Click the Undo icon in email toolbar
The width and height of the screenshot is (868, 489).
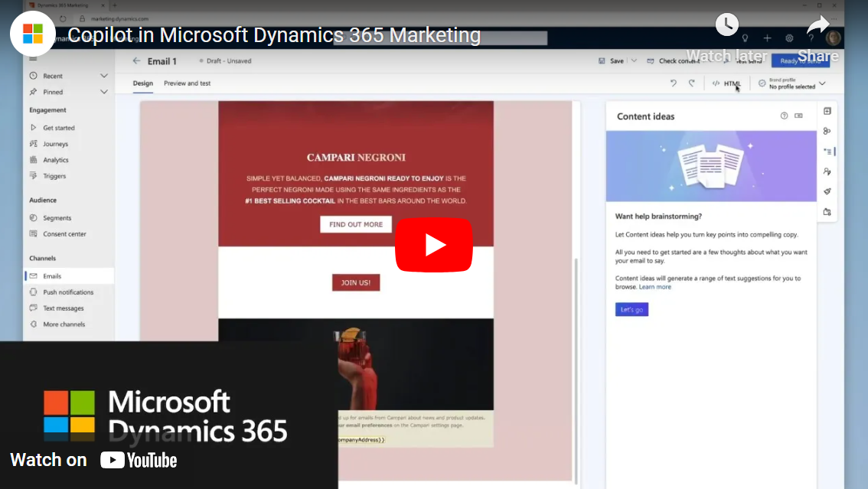(673, 83)
